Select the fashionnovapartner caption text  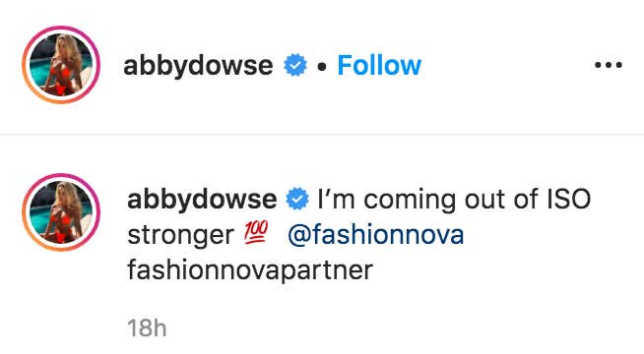pos(250,269)
